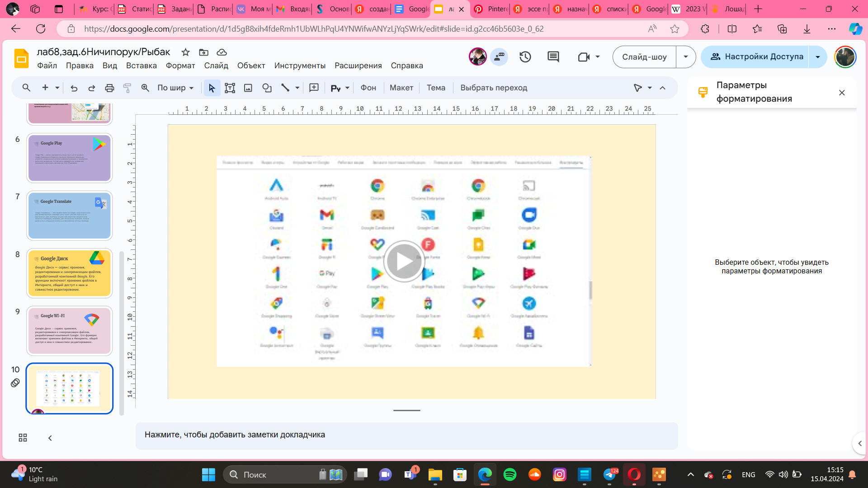
Task: Open Telegram from the taskbar
Action: (x=609, y=474)
